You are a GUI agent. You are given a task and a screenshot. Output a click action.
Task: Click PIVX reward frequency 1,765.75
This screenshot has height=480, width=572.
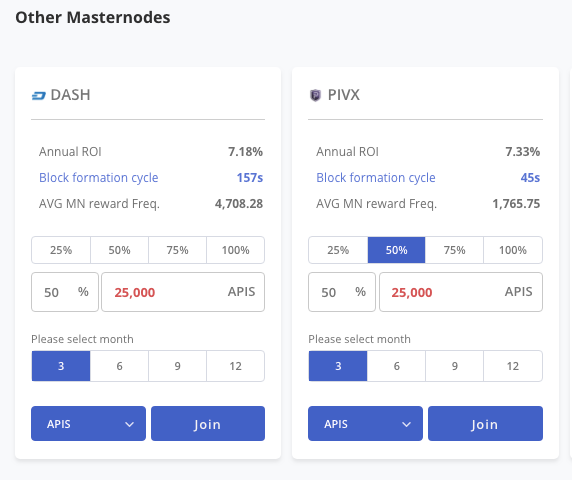pyautogui.click(x=516, y=204)
